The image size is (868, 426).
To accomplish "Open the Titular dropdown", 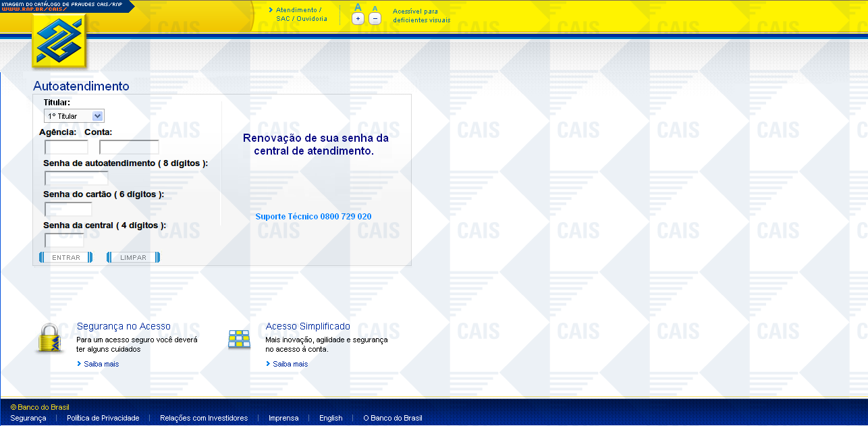I will [74, 116].
